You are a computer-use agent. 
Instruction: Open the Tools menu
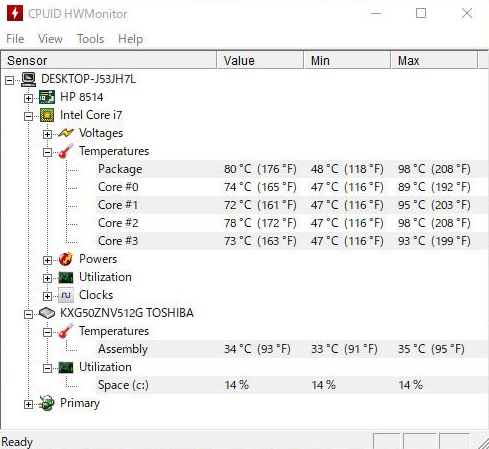(90, 39)
